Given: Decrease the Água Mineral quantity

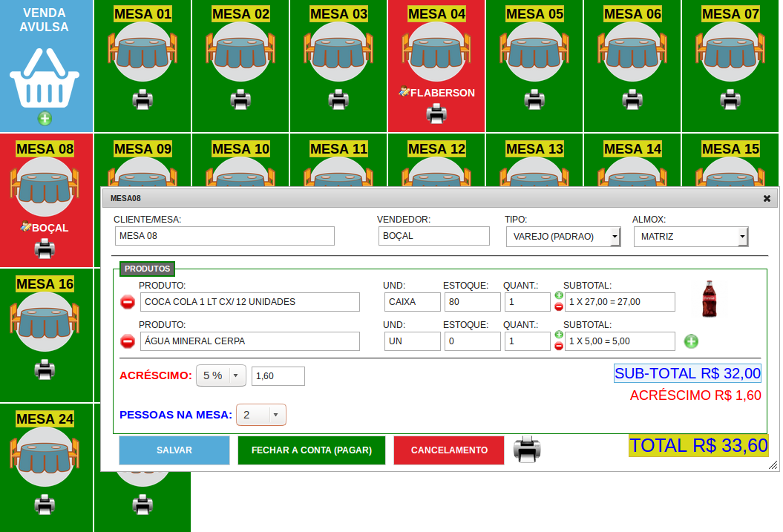Looking at the screenshot, I should click(559, 346).
